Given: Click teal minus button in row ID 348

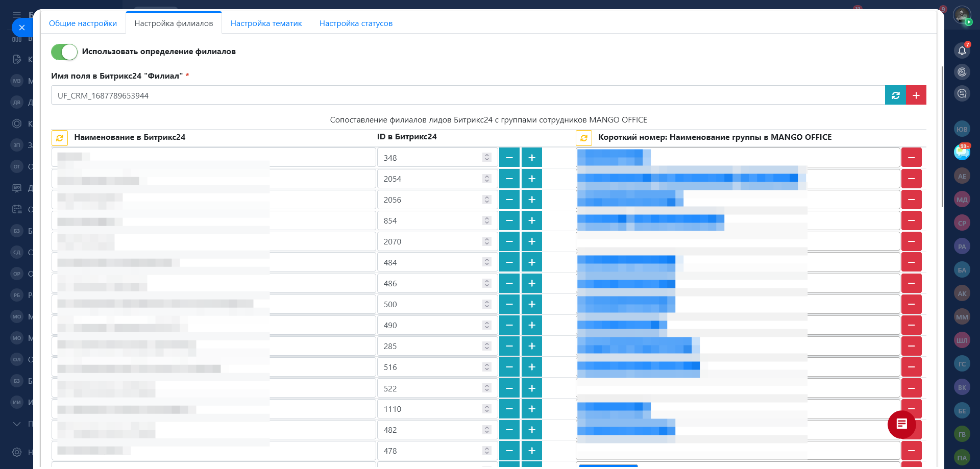Looking at the screenshot, I should point(509,158).
